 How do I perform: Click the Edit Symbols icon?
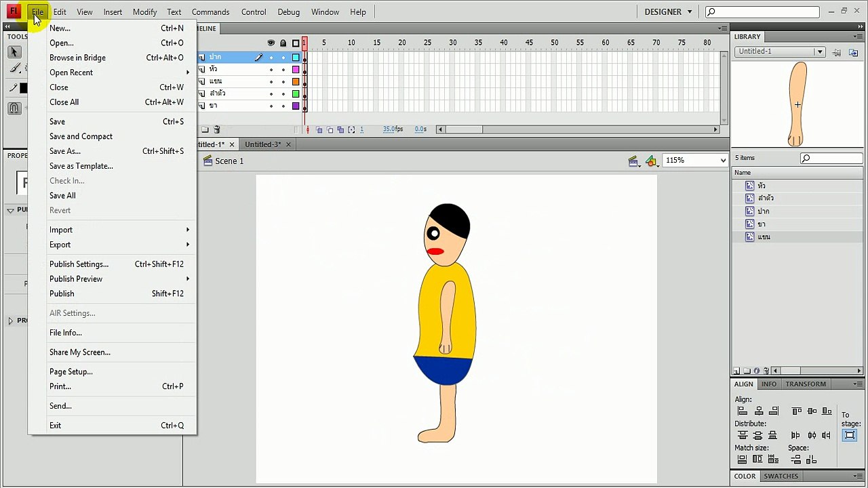[652, 161]
